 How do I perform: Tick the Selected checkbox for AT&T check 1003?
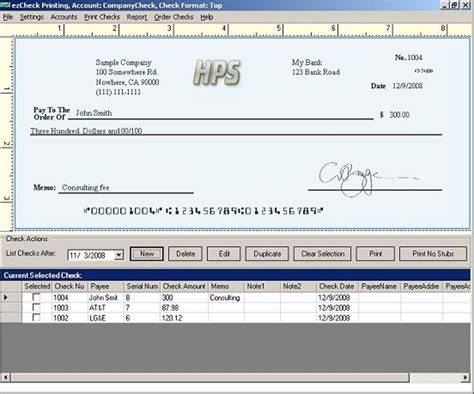[x=36, y=307]
